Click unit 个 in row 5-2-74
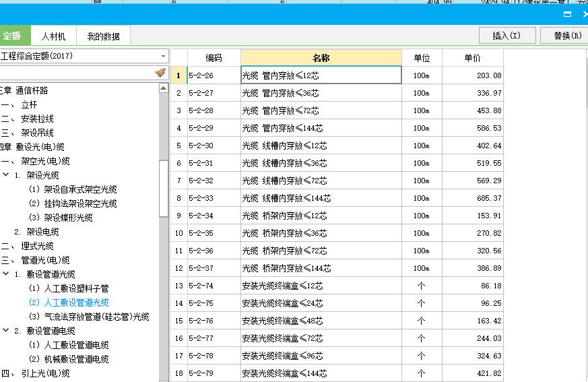This screenshot has width=588, height=382. coord(422,286)
